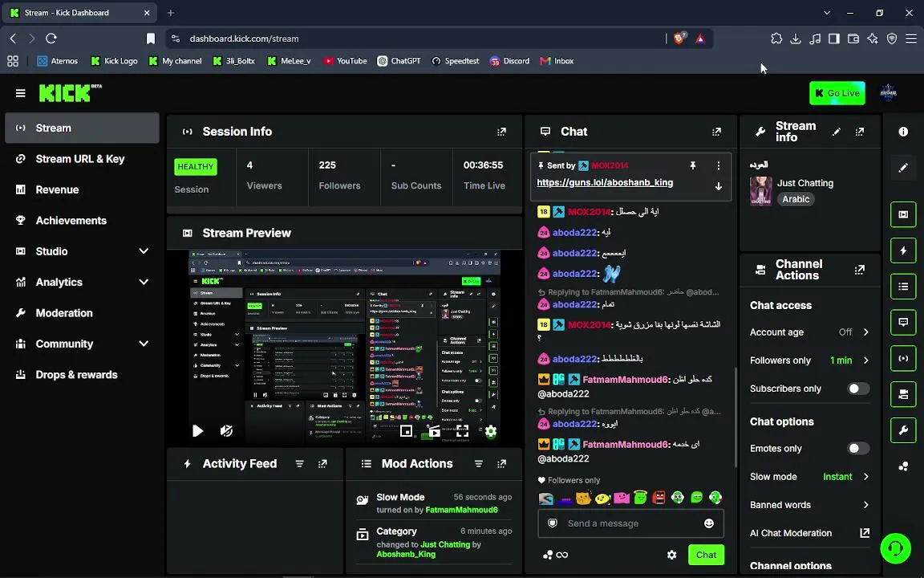Open the browser tab list dropdown
The height and width of the screenshot is (578, 924).
click(x=827, y=12)
